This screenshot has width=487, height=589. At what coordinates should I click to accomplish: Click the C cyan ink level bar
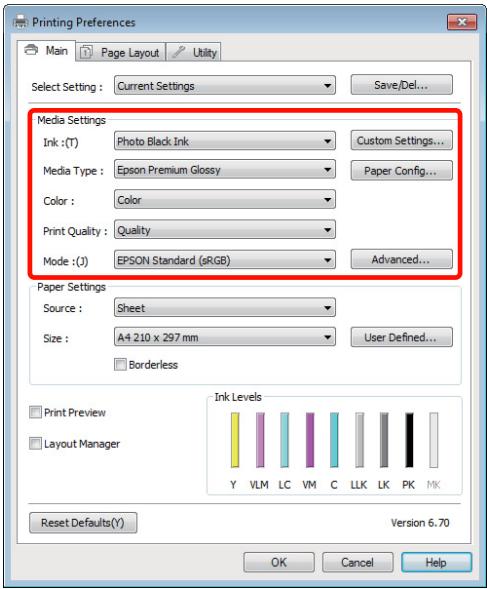334,440
